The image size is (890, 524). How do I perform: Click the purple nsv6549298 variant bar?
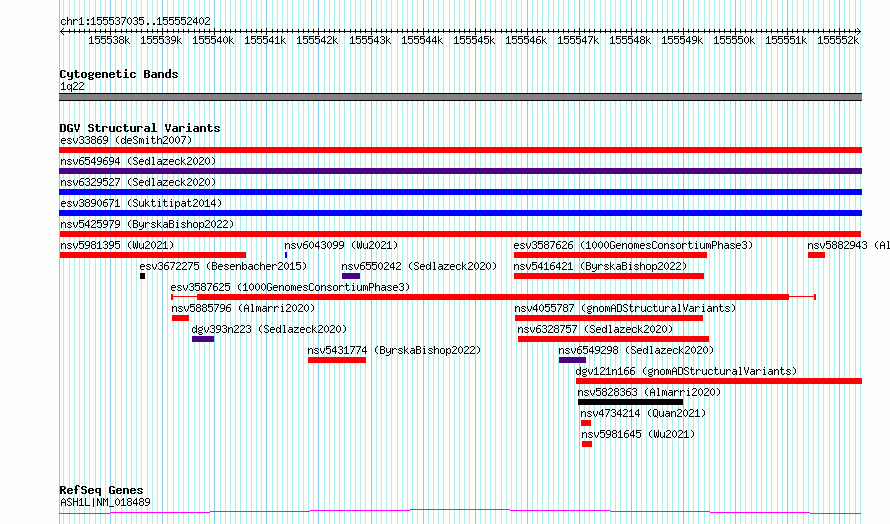pyautogui.click(x=572, y=360)
